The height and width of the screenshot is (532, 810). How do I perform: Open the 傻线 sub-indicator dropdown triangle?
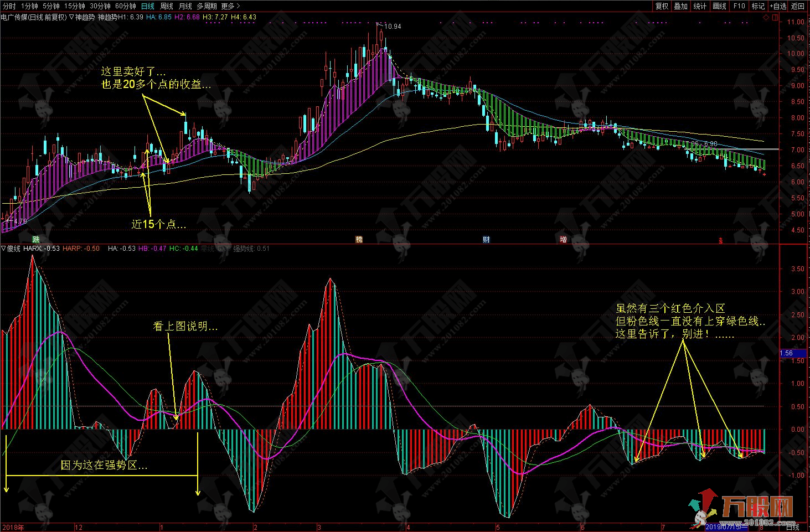(x=4, y=249)
